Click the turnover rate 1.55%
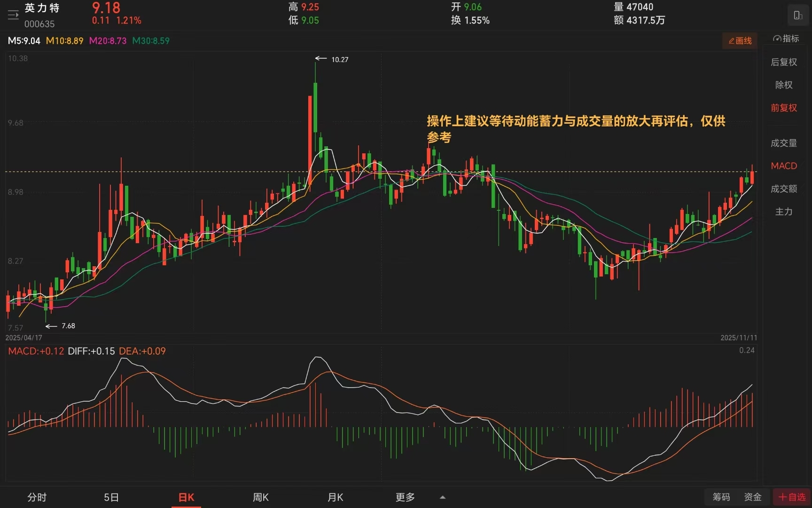 (477, 20)
